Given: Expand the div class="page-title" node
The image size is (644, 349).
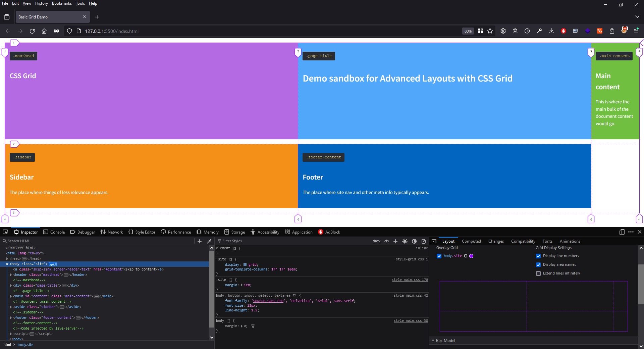Looking at the screenshot, I should click(x=11, y=286).
